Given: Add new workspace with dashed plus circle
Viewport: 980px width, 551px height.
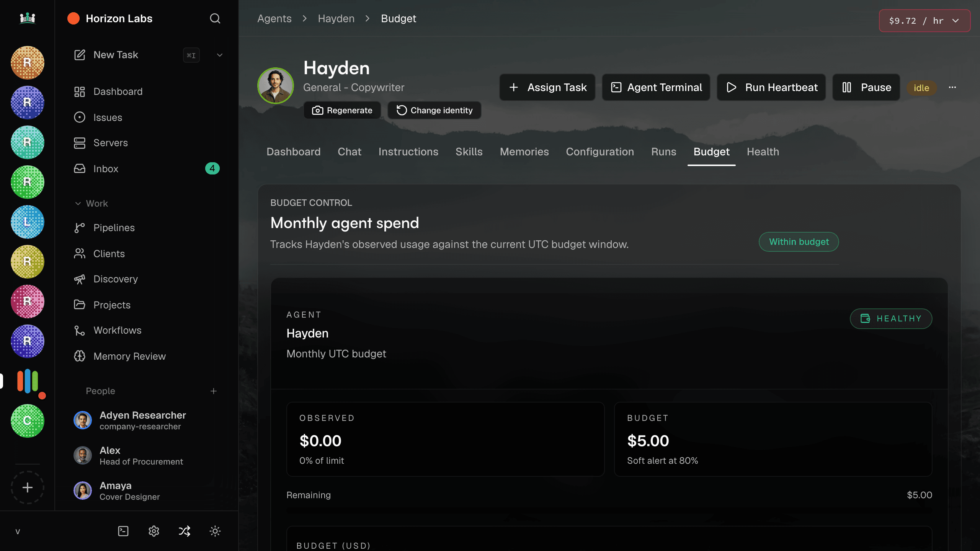Looking at the screenshot, I should (x=28, y=487).
